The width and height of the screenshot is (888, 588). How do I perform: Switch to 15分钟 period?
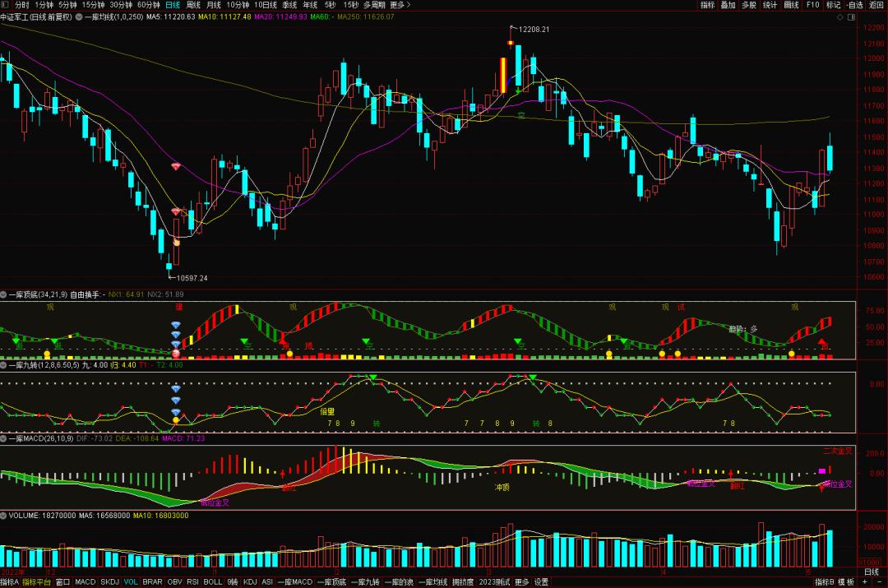pyautogui.click(x=93, y=5)
